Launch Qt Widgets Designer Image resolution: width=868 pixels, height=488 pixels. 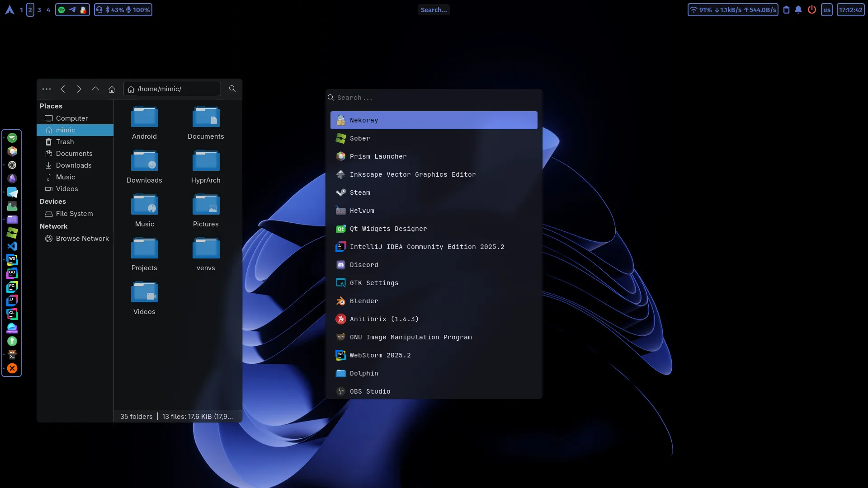point(434,229)
